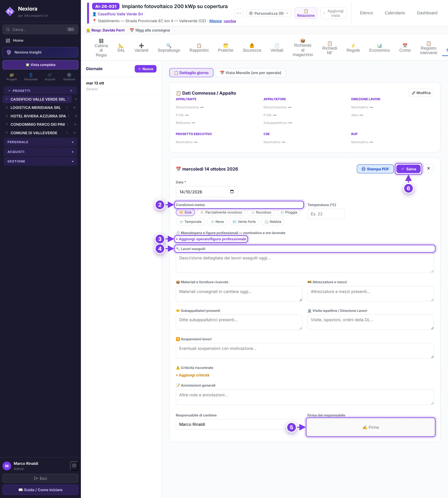This screenshot has height=498, width=448.
Task: Close the daily log form with X
Action: click(x=429, y=168)
